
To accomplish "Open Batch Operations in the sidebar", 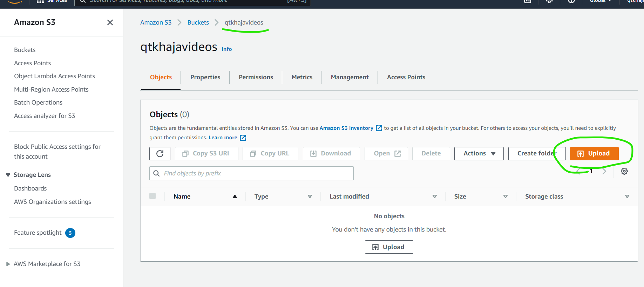I will (x=38, y=102).
